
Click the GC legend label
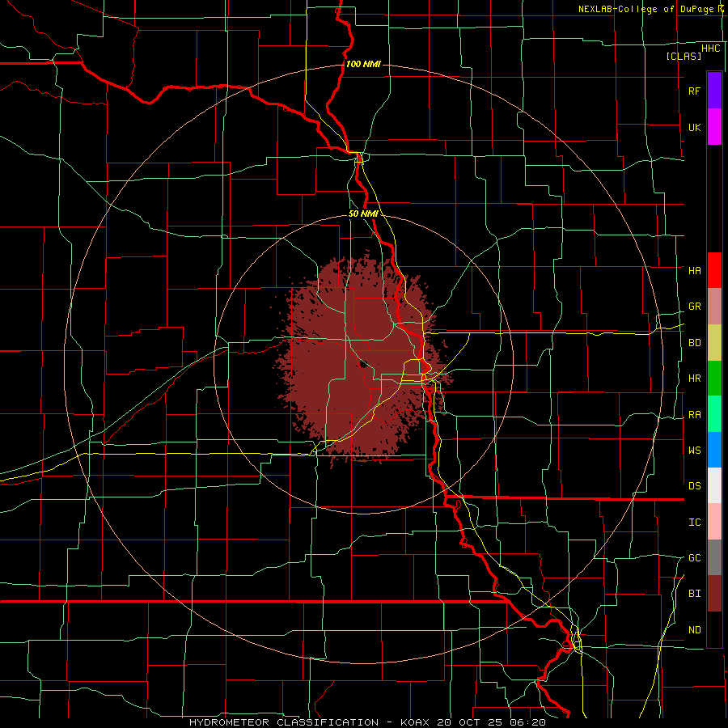click(x=694, y=557)
